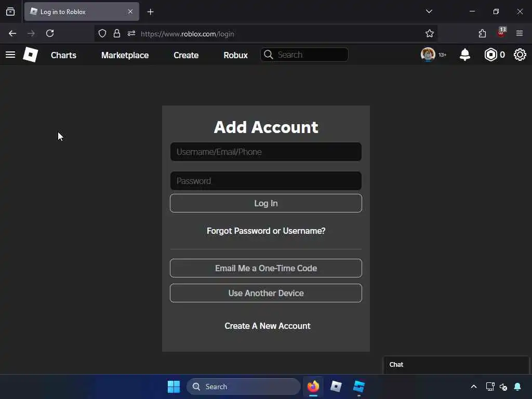Click Email Me a One-Time Code button
Screen dimensions: 532x399
[266, 268]
